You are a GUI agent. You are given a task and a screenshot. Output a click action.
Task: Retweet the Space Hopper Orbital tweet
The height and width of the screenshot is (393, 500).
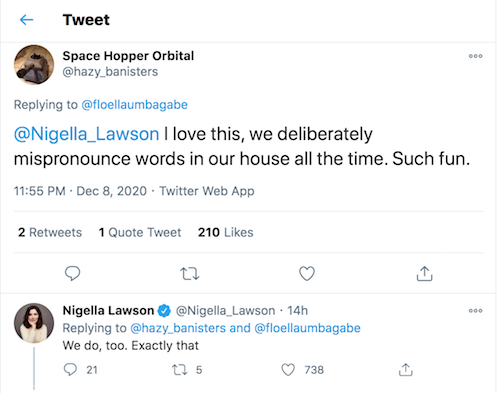tap(190, 274)
